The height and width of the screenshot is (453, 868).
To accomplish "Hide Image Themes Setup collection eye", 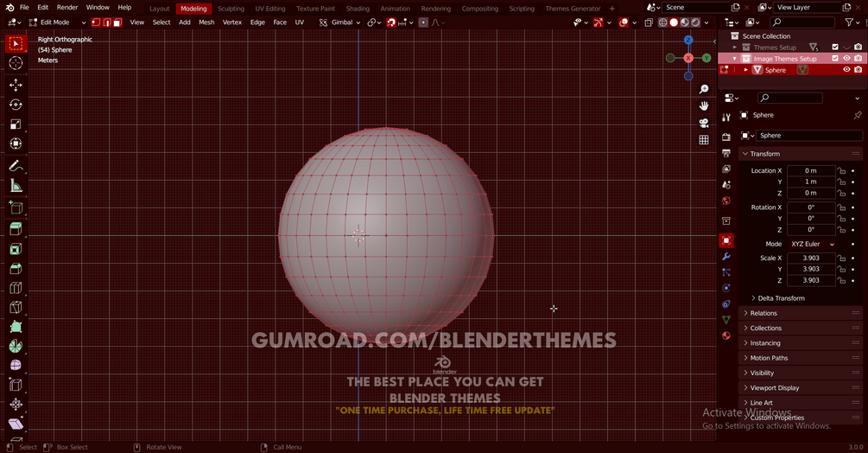I will click(x=846, y=58).
